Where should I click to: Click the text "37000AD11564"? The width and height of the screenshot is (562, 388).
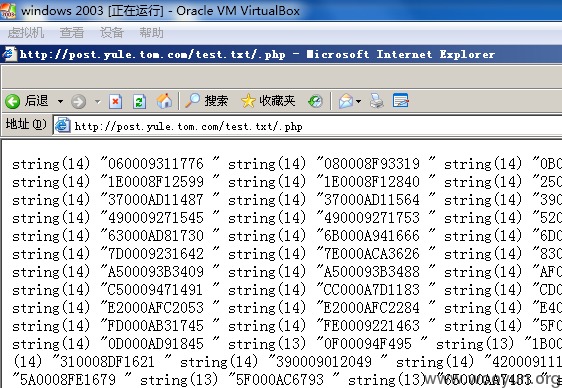point(372,200)
